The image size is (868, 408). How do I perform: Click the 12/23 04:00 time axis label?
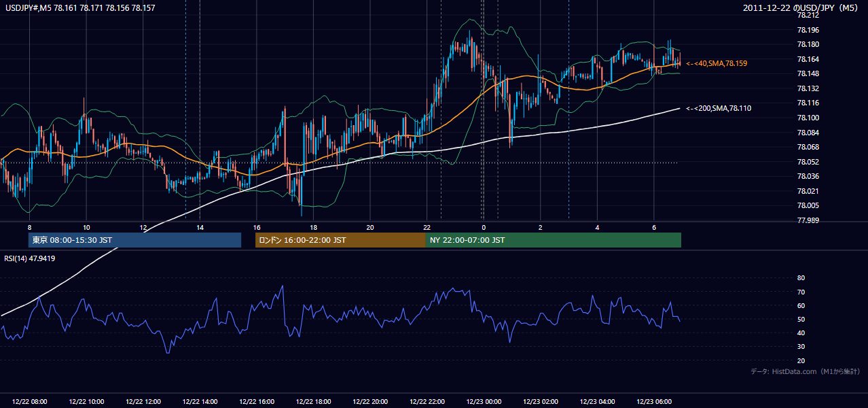pyautogui.click(x=597, y=402)
